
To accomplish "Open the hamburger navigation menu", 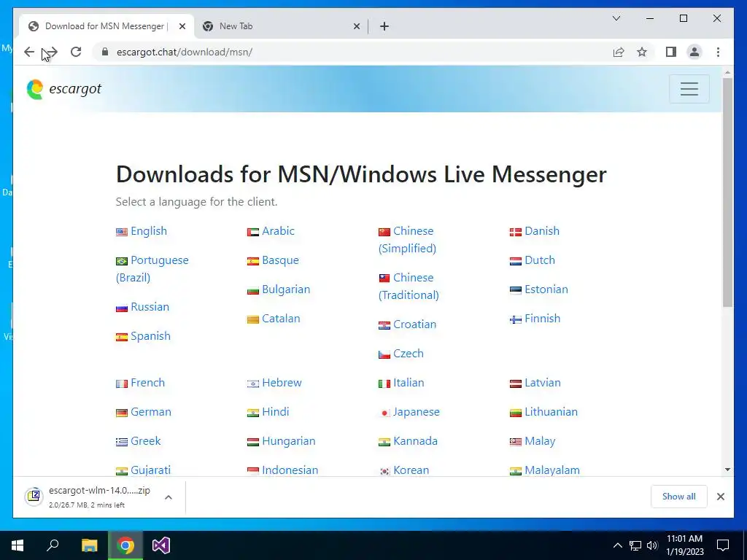I will (689, 89).
